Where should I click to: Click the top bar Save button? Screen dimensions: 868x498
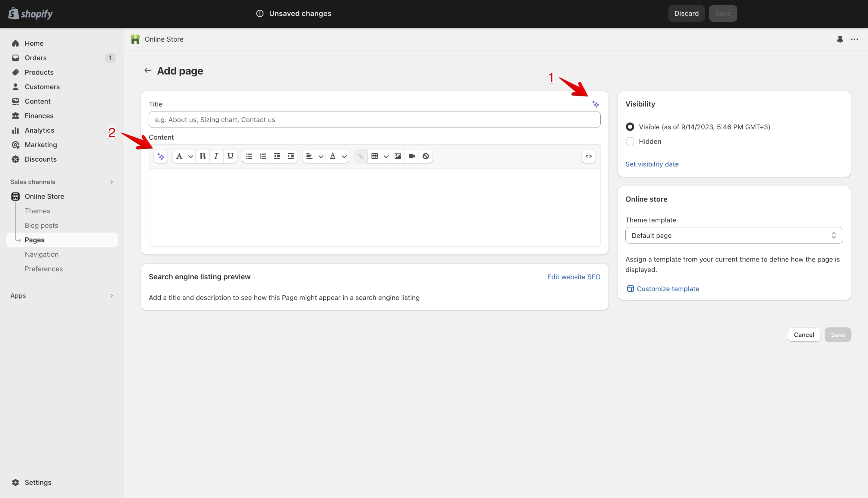point(723,13)
